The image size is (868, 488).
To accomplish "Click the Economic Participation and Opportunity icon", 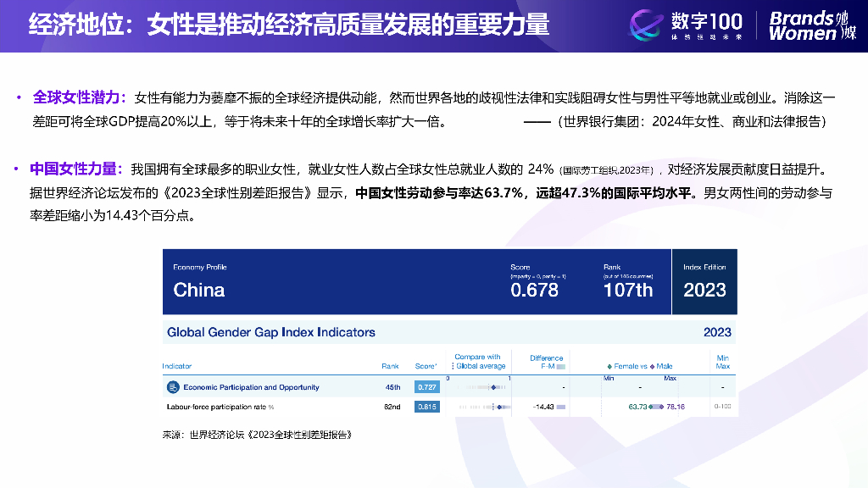I will point(172,387).
